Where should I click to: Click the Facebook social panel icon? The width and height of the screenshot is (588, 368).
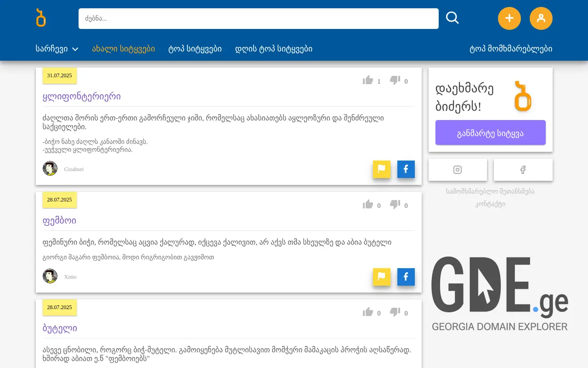[x=523, y=170]
